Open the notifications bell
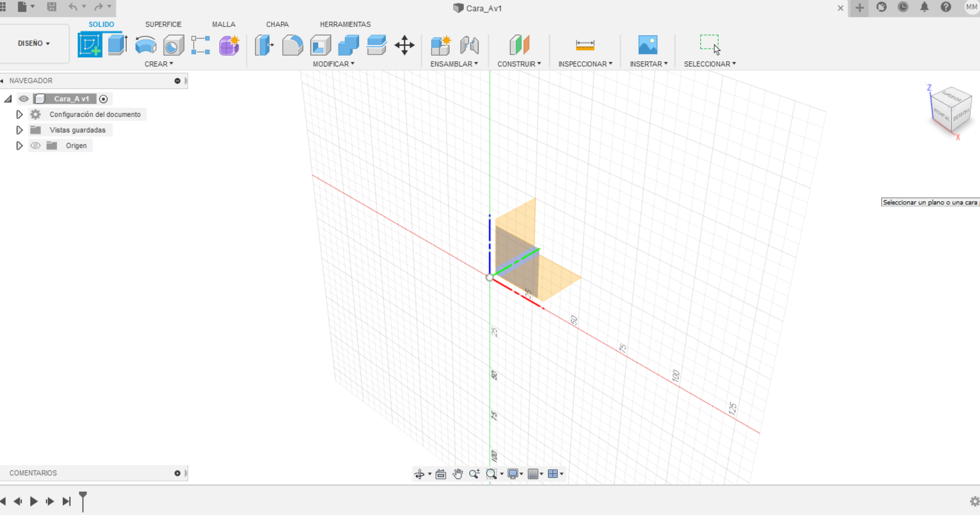 click(924, 7)
